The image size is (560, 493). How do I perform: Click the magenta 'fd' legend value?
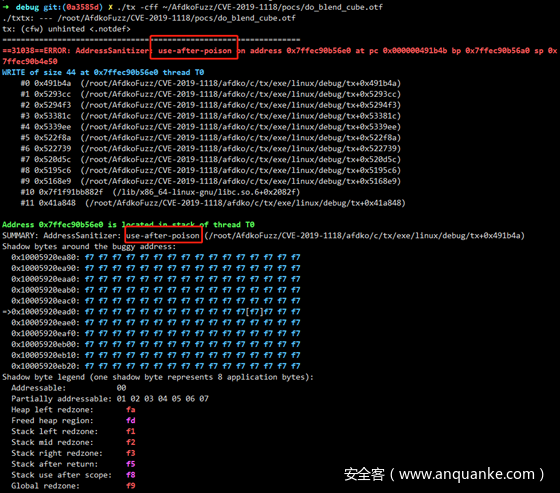131,421
